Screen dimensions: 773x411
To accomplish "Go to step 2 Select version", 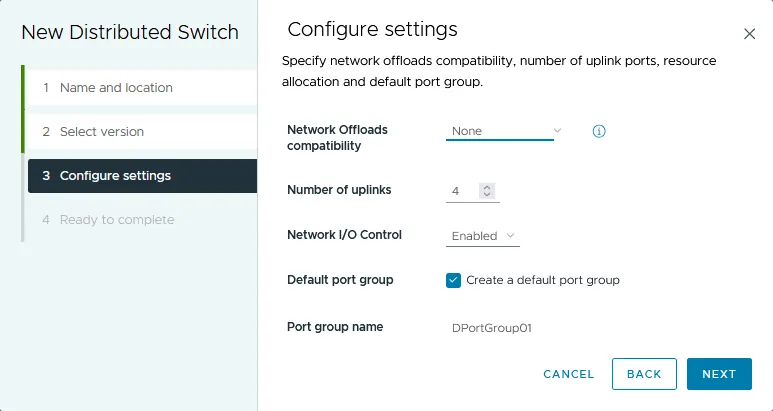I will (x=142, y=132).
